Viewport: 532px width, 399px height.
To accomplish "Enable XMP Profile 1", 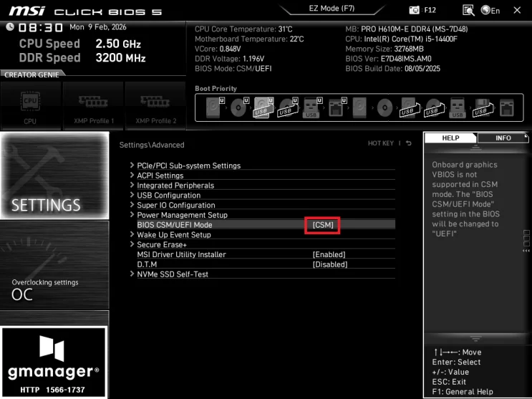I will click(93, 105).
